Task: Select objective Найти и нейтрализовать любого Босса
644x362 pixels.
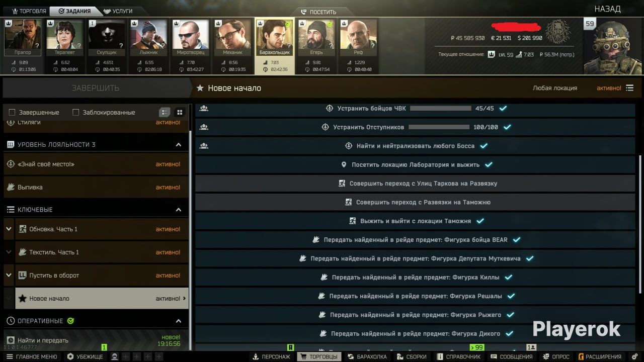Action: (x=415, y=146)
